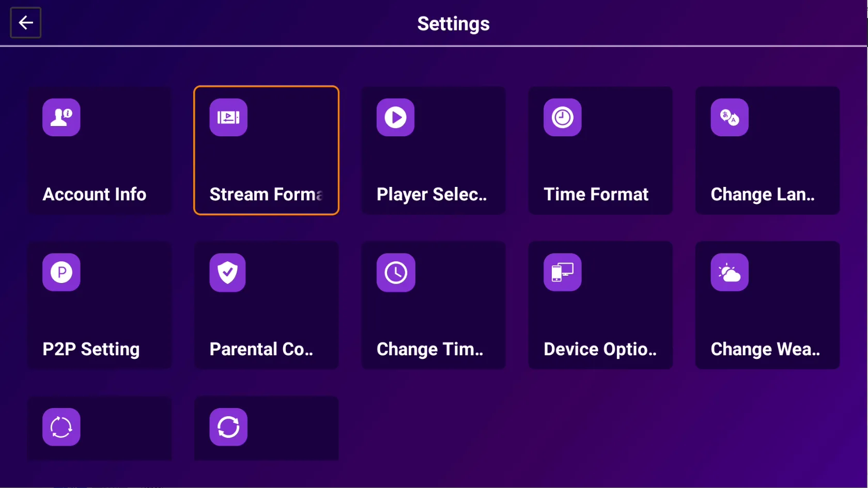Open the Device Options devices icon
Viewport: 868px width, 488px height.
tap(563, 272)
